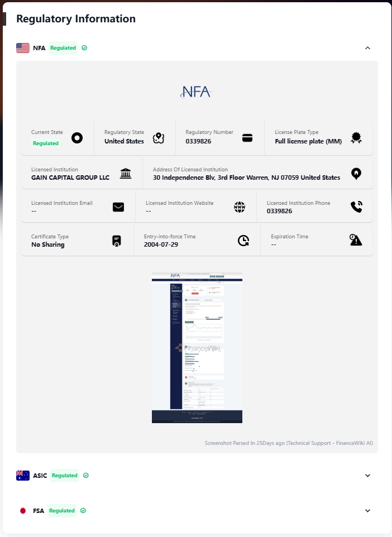This screenshot has height=537, width=392.
Task: Expand the FSA regulatory section chevron
Action: (x=367, y=511)
